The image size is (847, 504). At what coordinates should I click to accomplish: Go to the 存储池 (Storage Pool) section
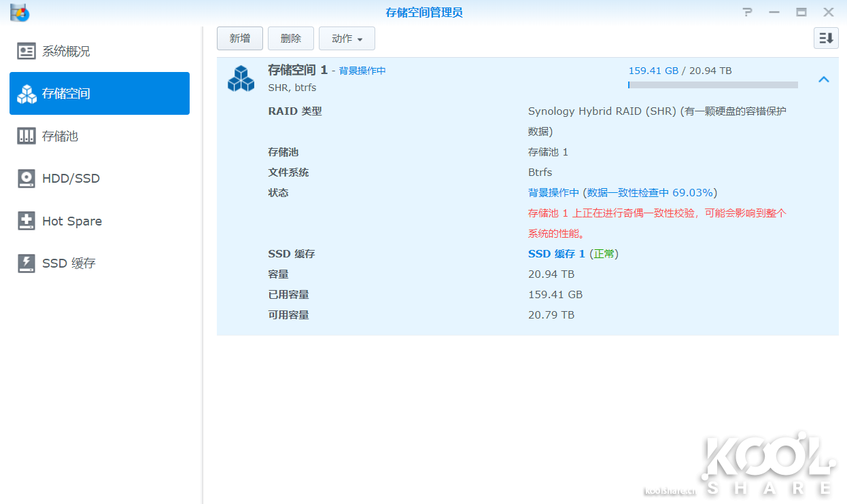click(60, 137)
